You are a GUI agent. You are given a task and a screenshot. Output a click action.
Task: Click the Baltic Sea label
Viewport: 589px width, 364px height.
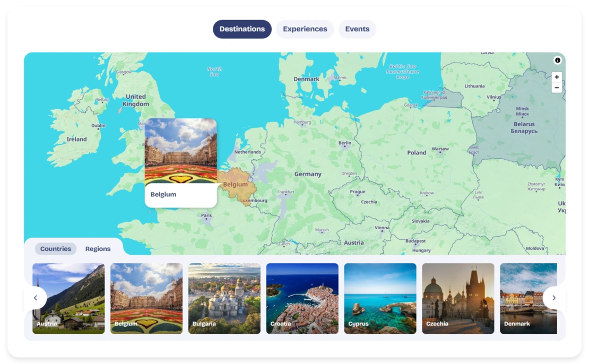coord(403,72)
